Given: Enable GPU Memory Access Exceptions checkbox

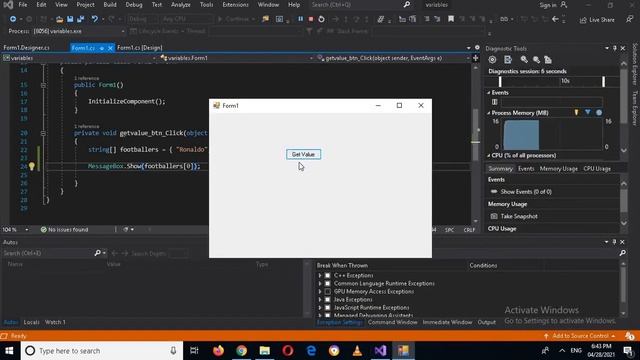Looking at the screenshot, I should [x=327, y=291].
